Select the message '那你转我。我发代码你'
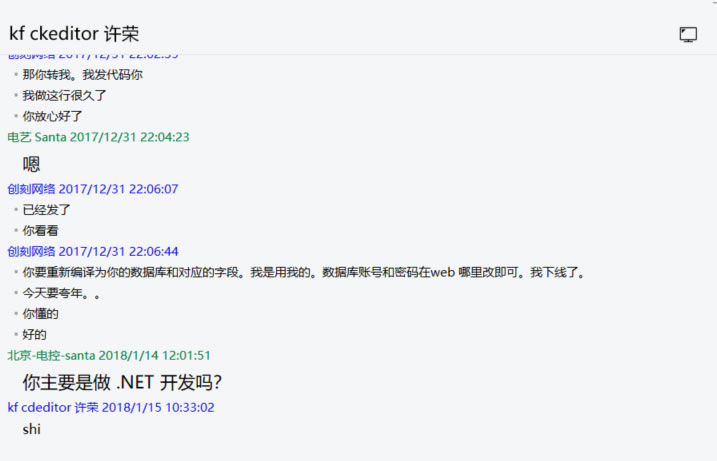 coord(83,75)
